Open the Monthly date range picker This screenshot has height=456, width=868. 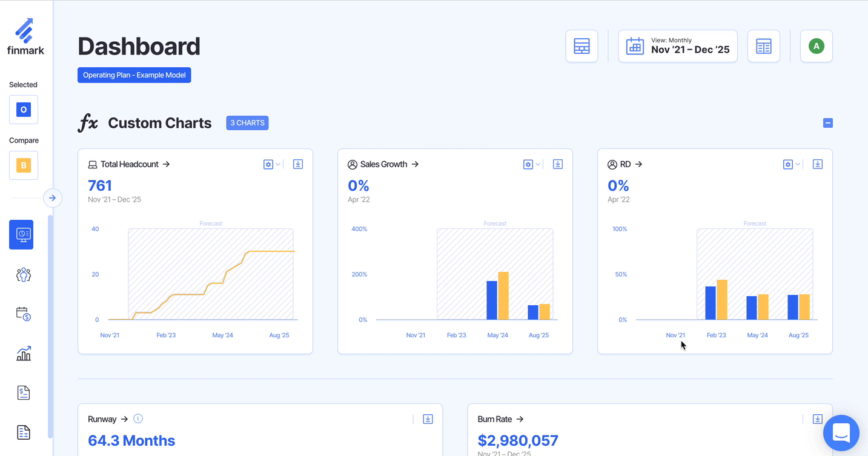pyautogui.click(x=677, y=46)
